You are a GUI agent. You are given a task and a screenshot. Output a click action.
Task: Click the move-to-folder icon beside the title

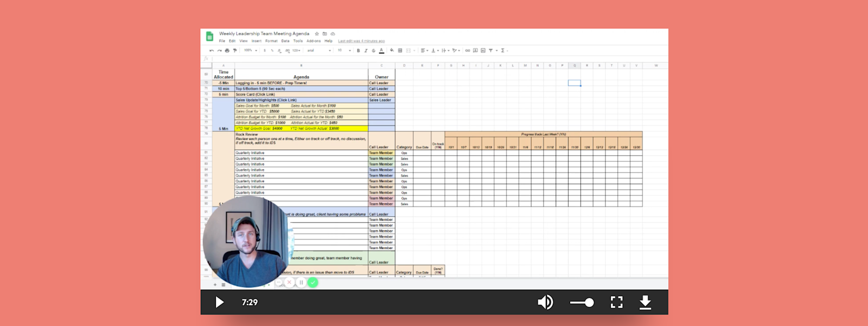pyautogui.click(x=325, y=34)
